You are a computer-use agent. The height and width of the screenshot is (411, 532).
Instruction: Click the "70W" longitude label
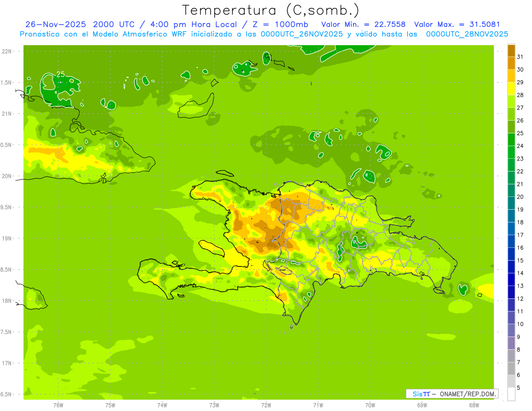click(370, 405)
